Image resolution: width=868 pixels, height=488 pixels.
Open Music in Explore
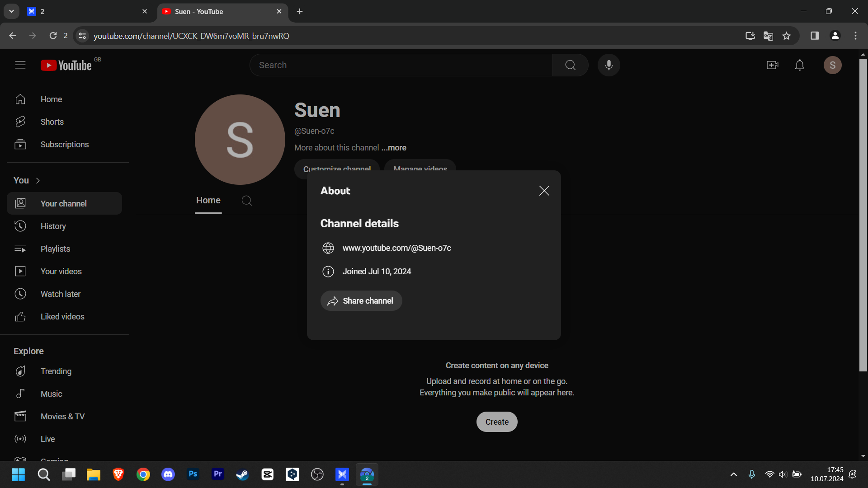tap(64, 394)
